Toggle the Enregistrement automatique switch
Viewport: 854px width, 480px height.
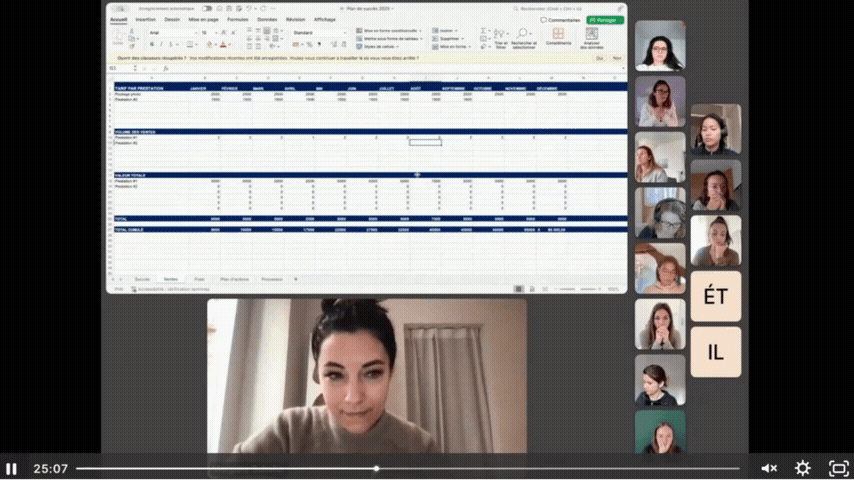click(207, 8)
